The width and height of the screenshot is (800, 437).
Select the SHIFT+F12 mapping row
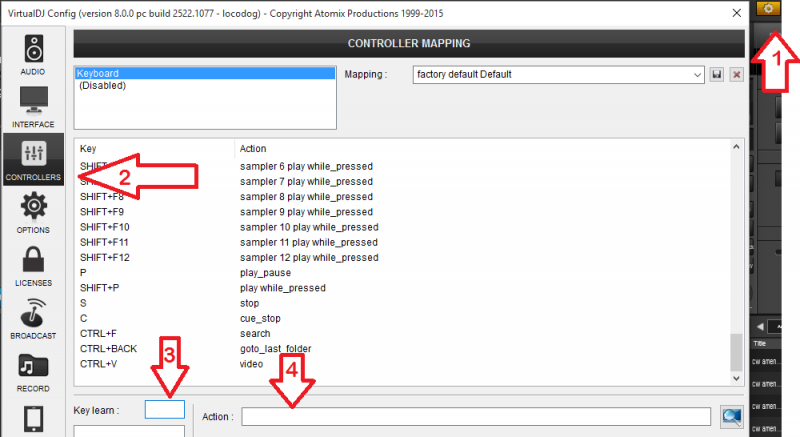click(403, 258)
